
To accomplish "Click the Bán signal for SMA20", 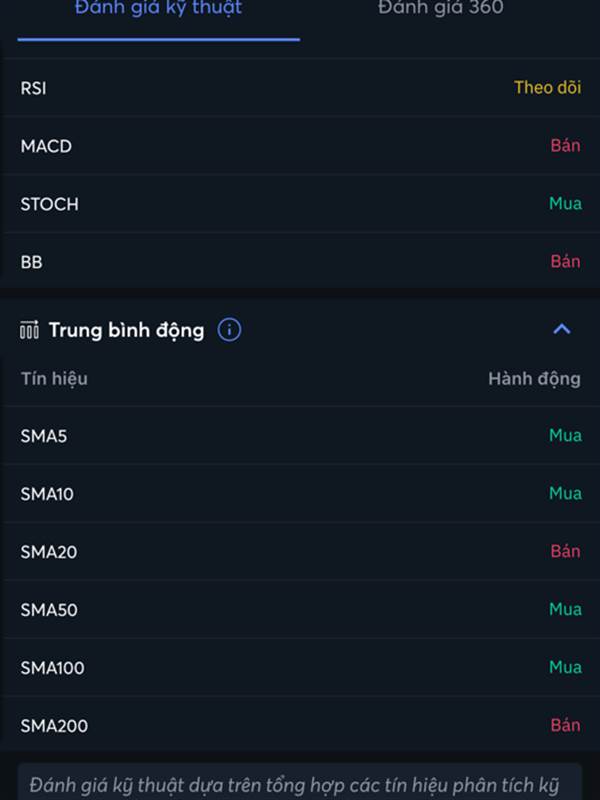I will (x=565, y=551).
